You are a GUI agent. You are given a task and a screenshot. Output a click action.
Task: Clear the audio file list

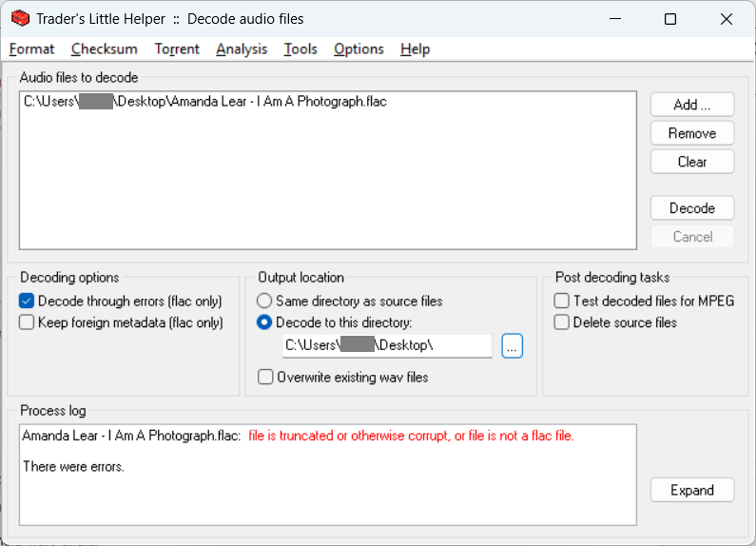tap(692, 162)
